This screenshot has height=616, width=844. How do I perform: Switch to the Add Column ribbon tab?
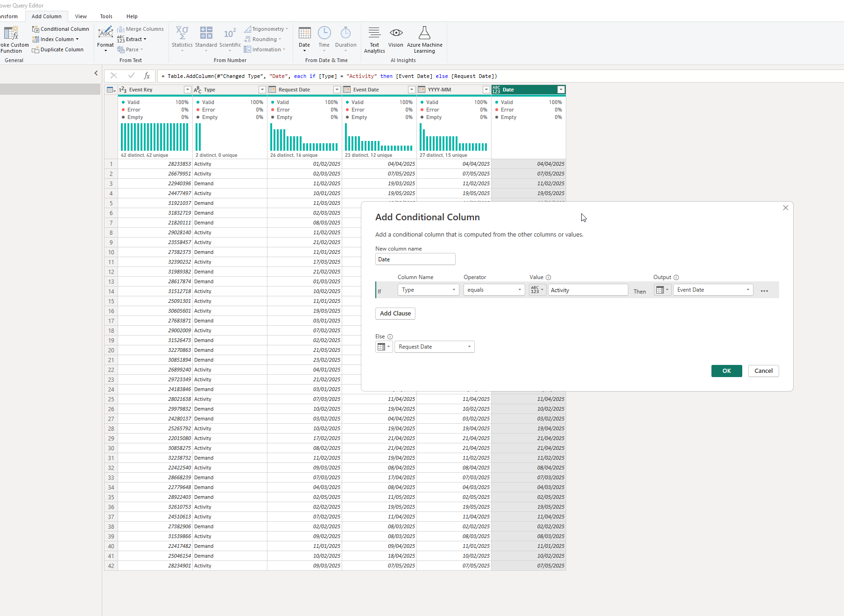(46, 16)
